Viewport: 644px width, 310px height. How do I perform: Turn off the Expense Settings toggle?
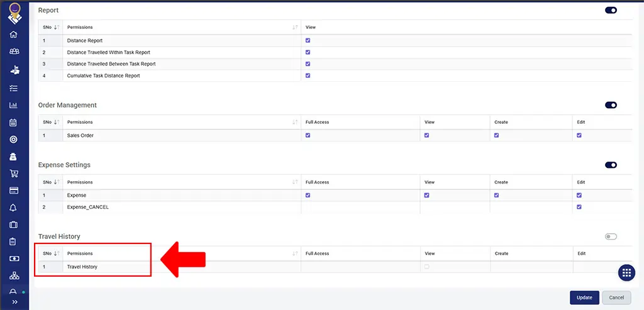click(x=611, y=165)
